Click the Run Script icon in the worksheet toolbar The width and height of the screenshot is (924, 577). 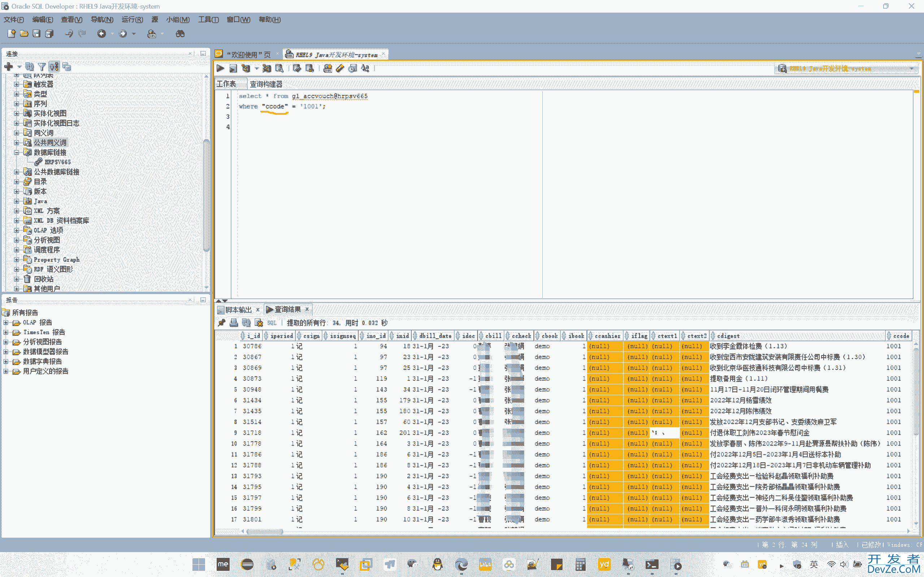point(233,68)
